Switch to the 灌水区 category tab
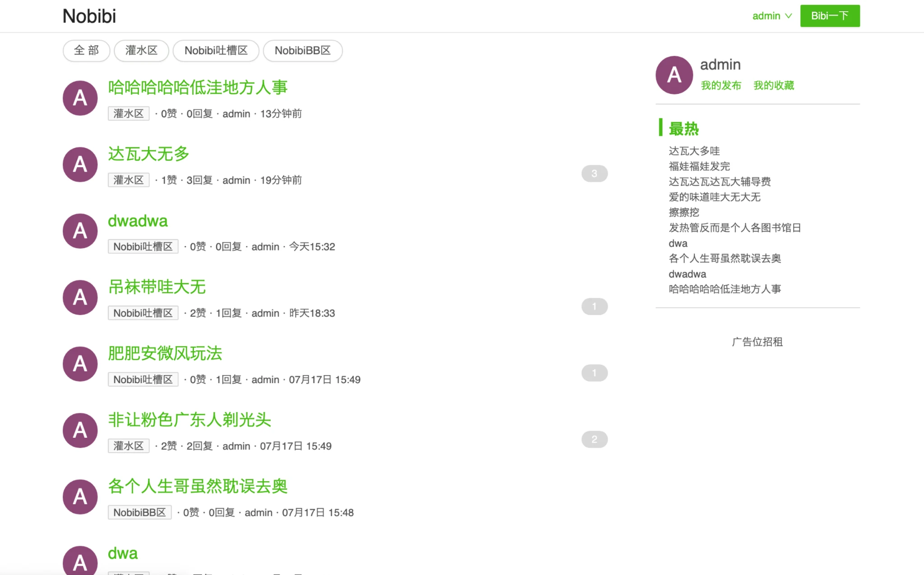This screenshot has height=575, width=924. 141,50
